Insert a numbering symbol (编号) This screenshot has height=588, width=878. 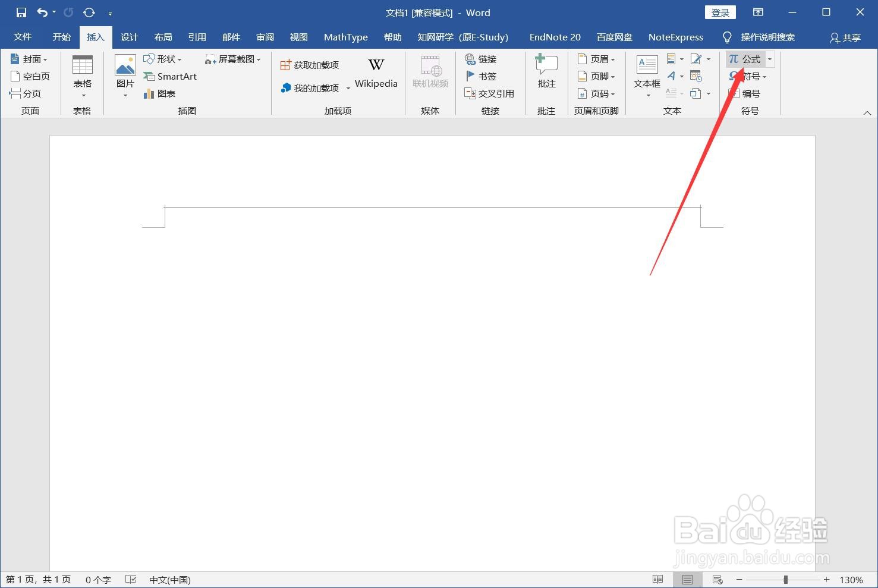click(745, 93)
